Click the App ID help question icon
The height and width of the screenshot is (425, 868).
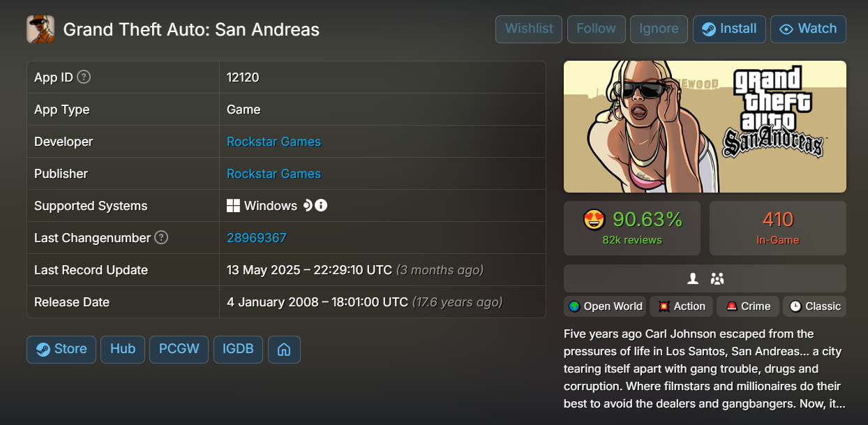84,77
